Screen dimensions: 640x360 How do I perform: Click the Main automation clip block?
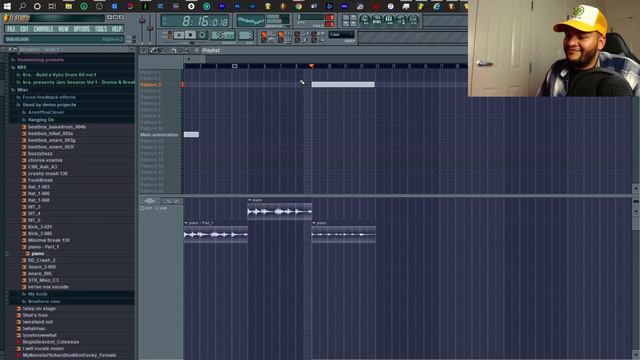point(191,135)
